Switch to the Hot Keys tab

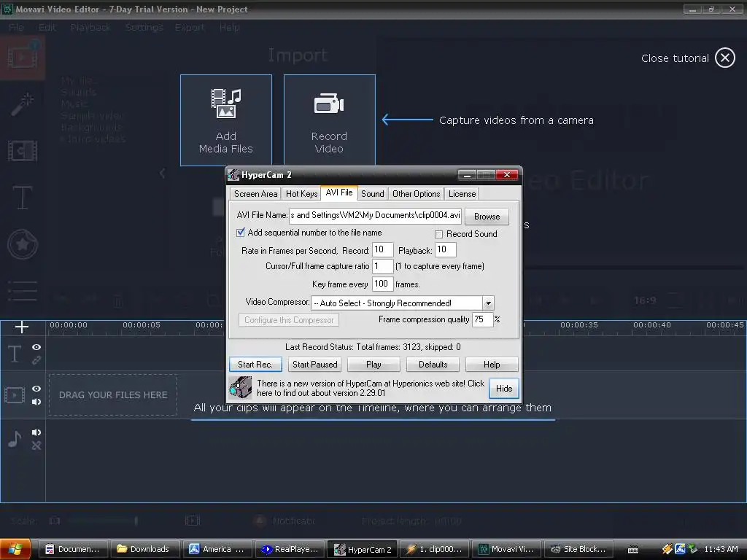click(x=301, y=194)
